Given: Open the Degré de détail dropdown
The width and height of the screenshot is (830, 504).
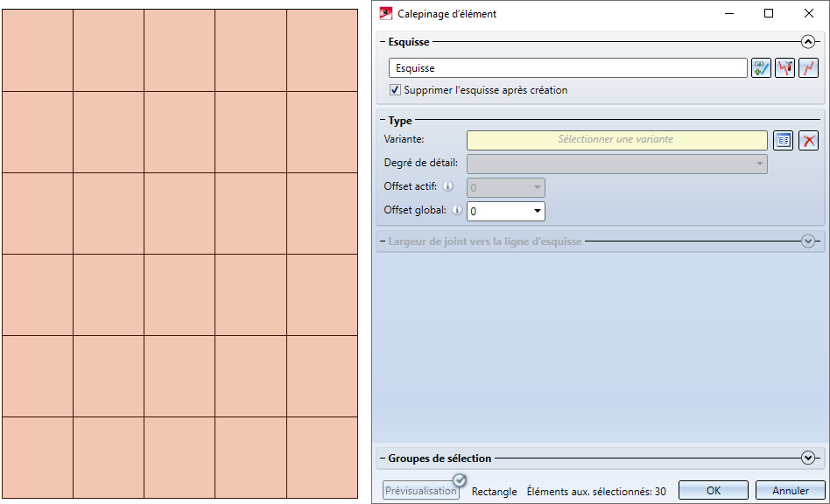Looking at the screenshot, I should coord(616,164).
